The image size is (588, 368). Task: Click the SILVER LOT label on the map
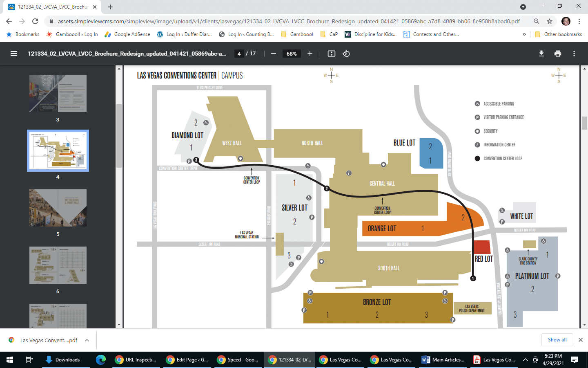point(294,208)
